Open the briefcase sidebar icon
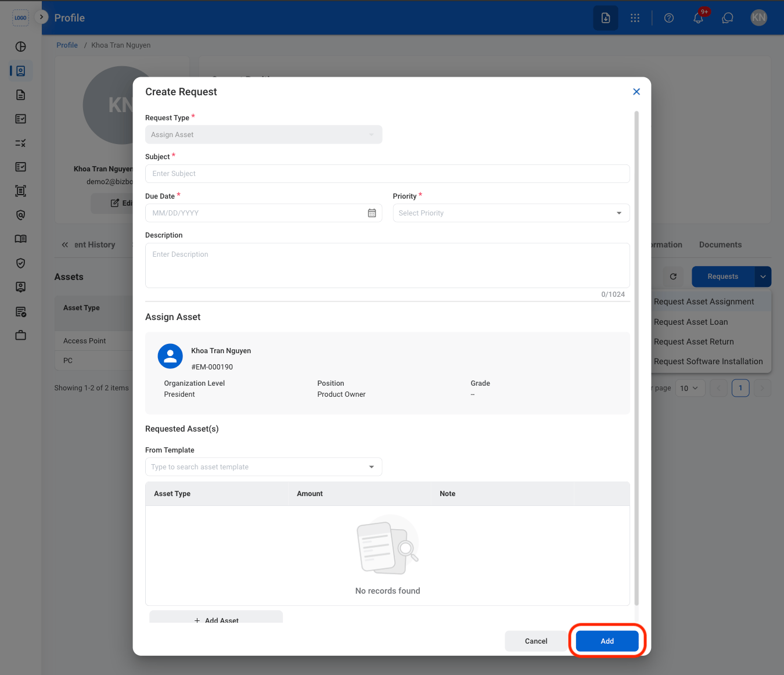The height and width of the screenshot is (675, 784). (x=21, y=335)
